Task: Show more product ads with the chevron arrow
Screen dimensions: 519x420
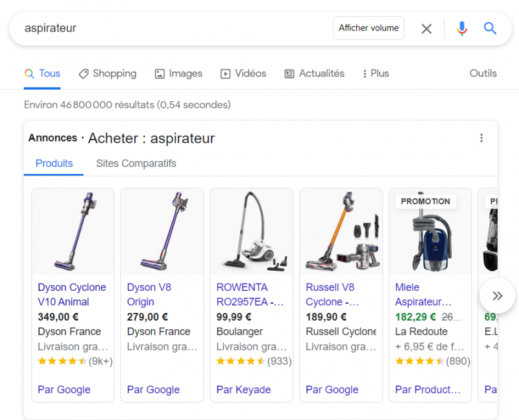Action: pyautogui.click(x=497, y=295)
